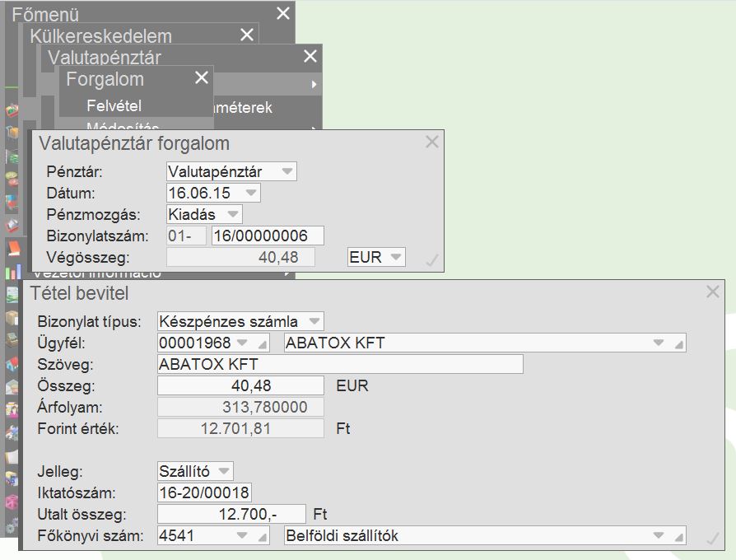736x560 pixels.
Task: Click the Bizonylat típus label
Action: point(89,321)
